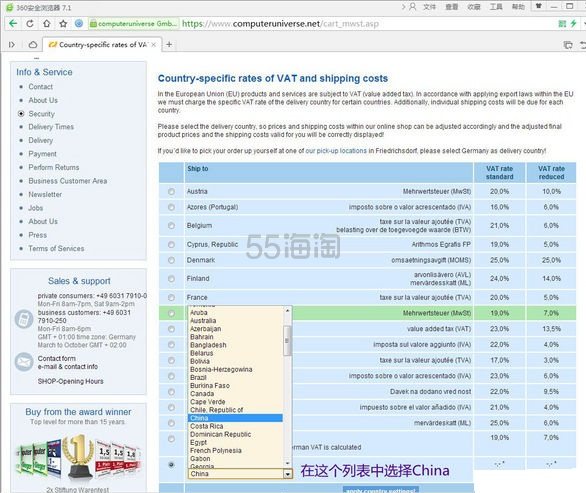
Task: Go back with the browser back arrow
Action: (x=13, y=24)
